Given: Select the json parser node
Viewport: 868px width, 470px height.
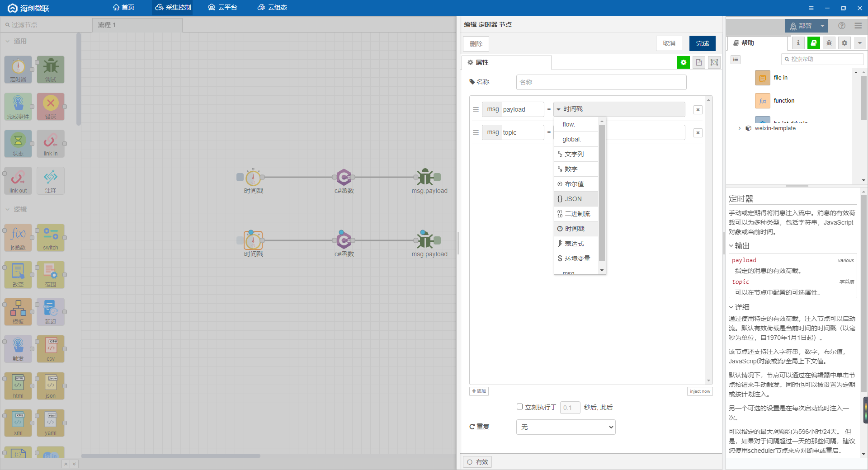Looking at the screenshot, I should point(51,386).
